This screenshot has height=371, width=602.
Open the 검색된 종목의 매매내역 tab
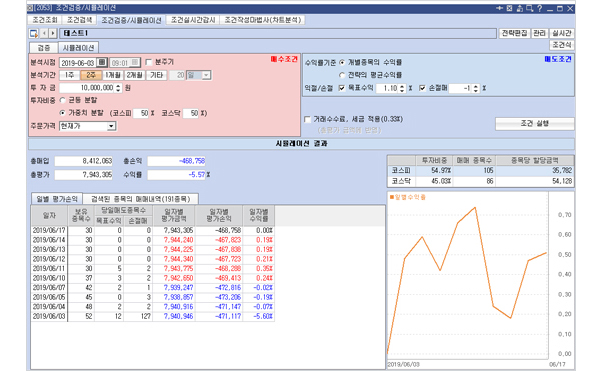click(141, 199)
